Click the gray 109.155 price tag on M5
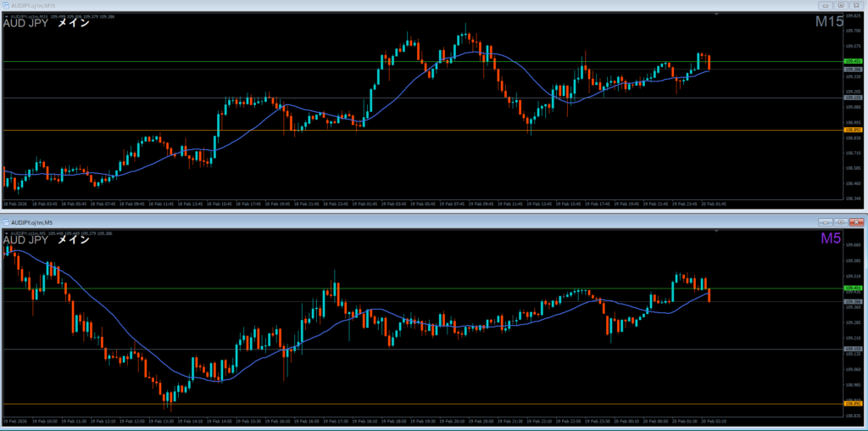Image resolution: width=868 pixels, height=431 pixels. 852,349
